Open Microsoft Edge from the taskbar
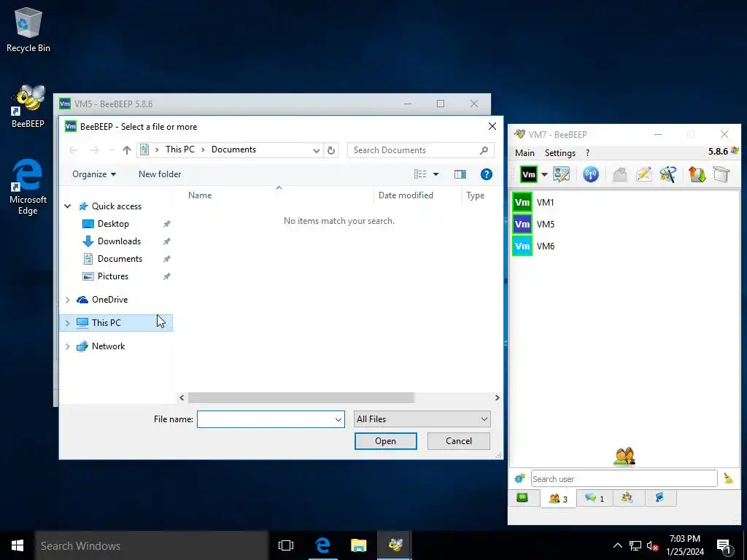The height and width of the screenshot is (560, 747). [322, 545]
